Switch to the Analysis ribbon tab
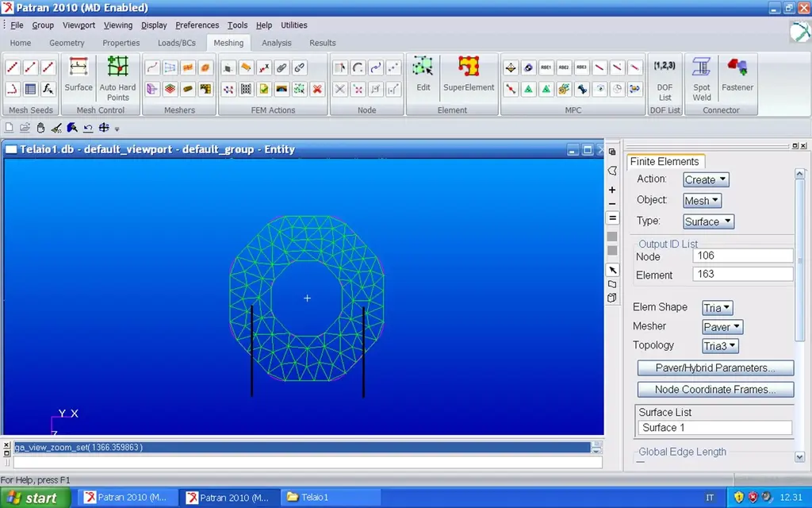 coord(277,43)
